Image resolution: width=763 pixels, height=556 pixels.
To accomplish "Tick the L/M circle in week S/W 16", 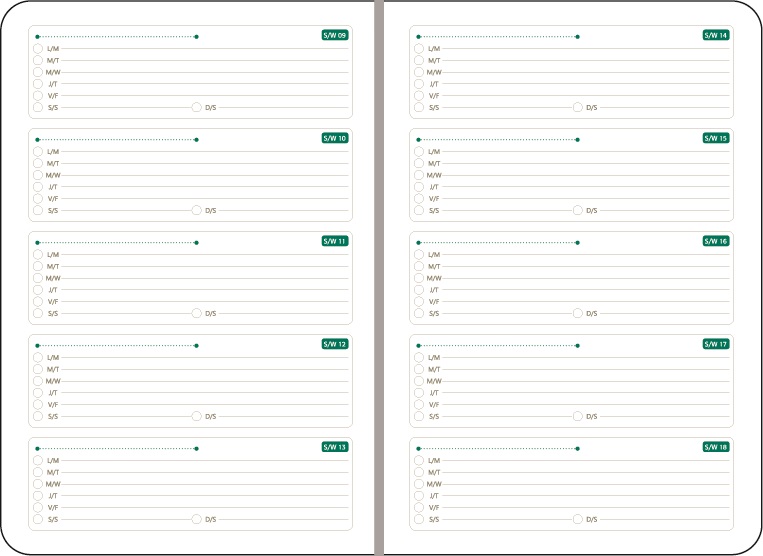I will coord(419,254).
